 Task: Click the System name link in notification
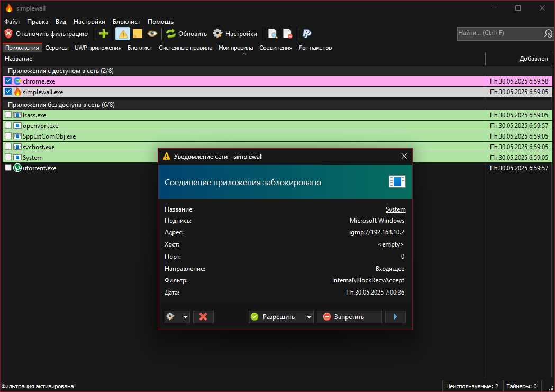(395, 209)
